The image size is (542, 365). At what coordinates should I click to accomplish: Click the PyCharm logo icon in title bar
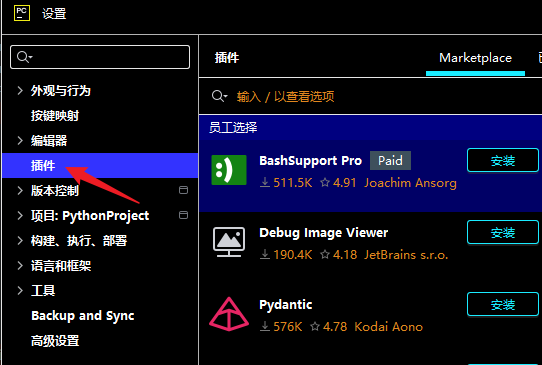22,13
